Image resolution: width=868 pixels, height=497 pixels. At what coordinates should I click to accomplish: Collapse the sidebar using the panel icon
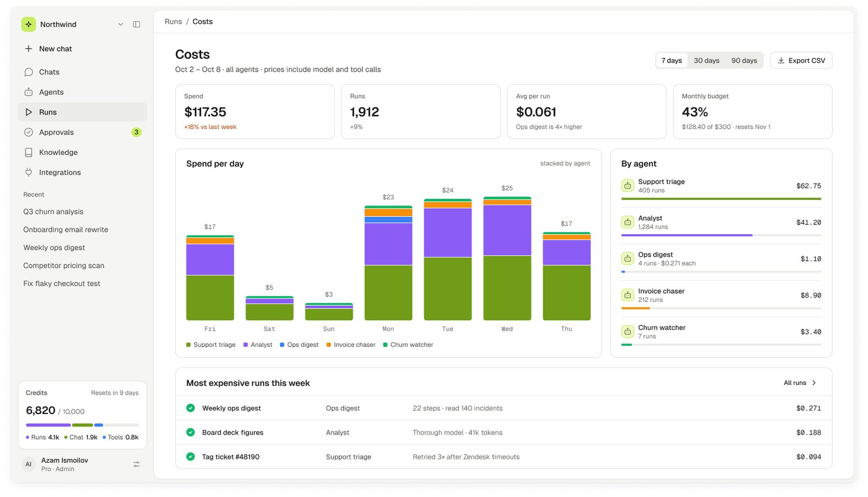[137, 24]
